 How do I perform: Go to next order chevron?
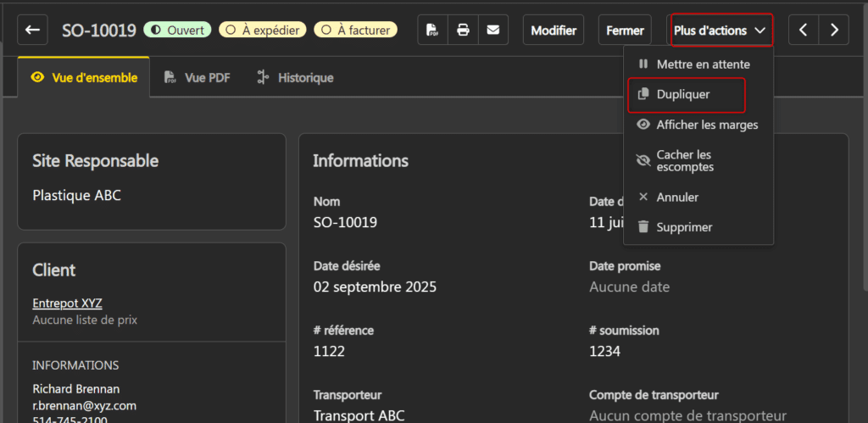(834, 31)
